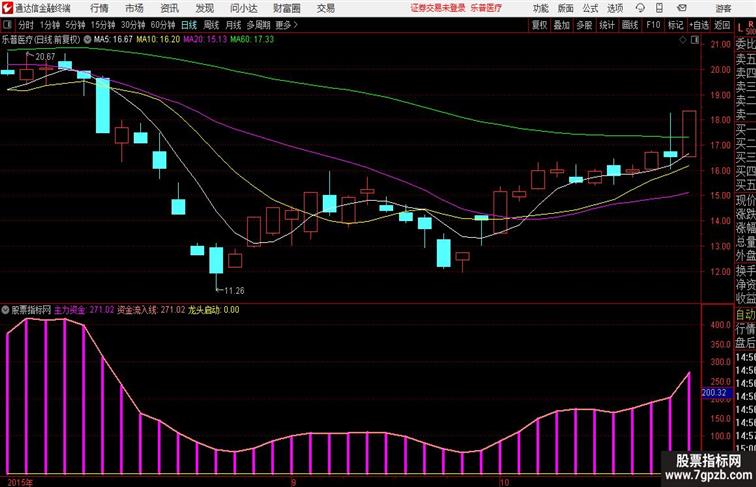Click 证券交易未登录 login link
Image resolution: width=756 pixels, height=487 pixels.
[438, 8]
